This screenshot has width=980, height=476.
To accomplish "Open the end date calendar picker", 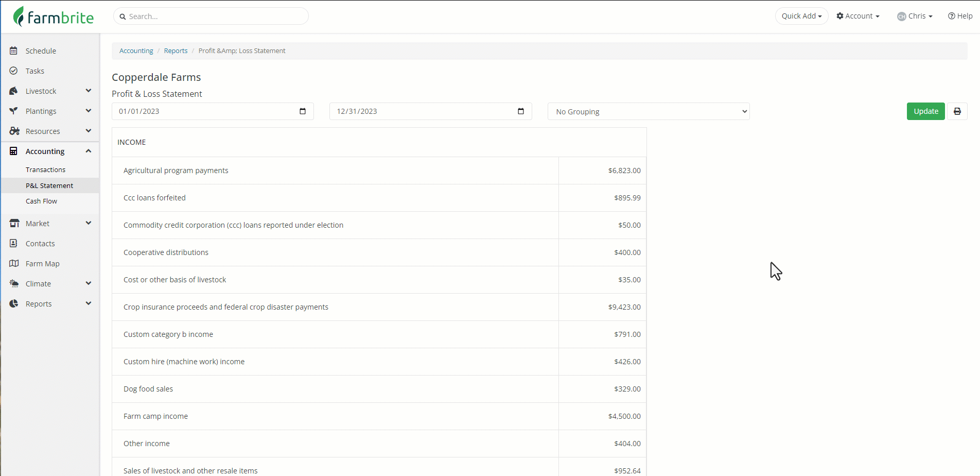I will pos(521,111).
